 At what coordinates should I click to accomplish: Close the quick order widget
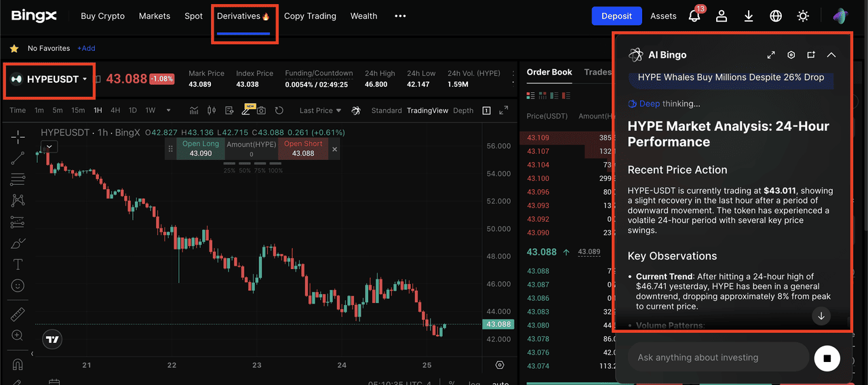[334, 149]
